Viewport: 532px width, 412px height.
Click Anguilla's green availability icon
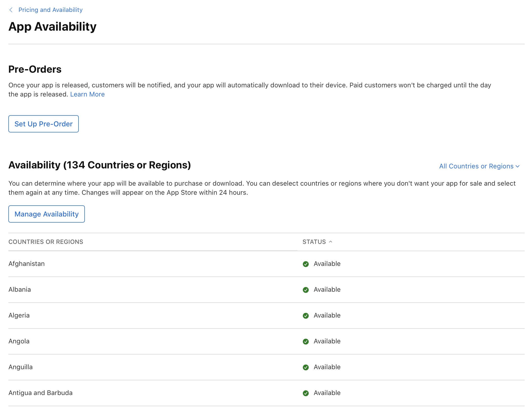306,367
